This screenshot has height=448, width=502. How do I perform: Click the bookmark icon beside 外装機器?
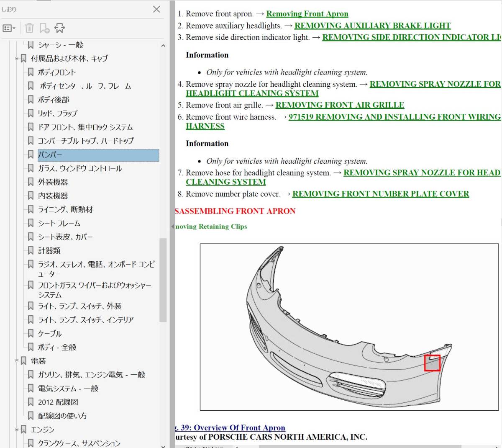click(x=31, y=182)
